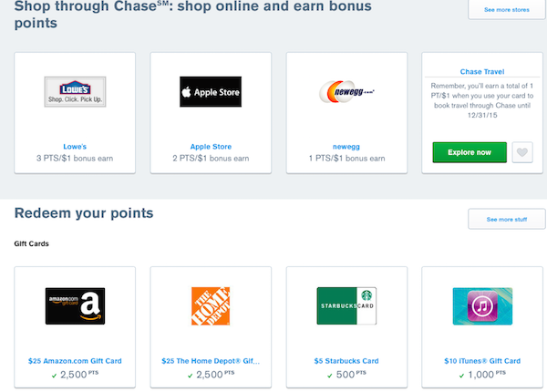This screenshot has width=547, height=392.
Task: Select the newegg logo image
Action: (346, 92)
